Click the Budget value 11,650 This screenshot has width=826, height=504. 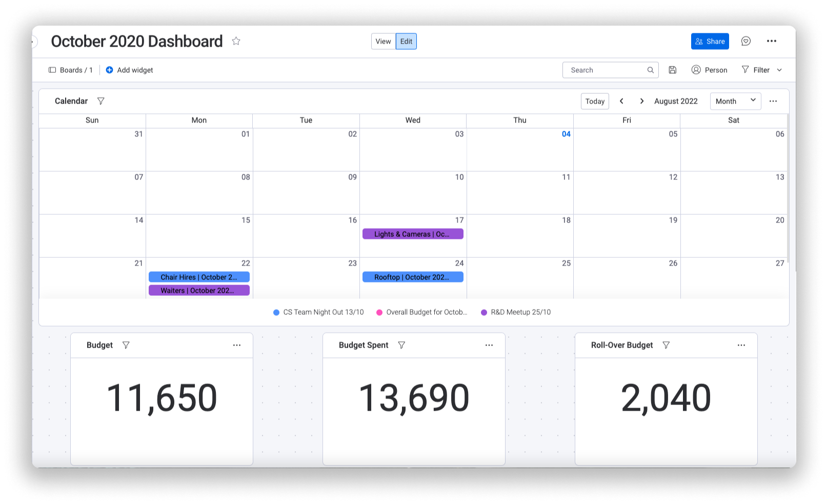[162, 398]
